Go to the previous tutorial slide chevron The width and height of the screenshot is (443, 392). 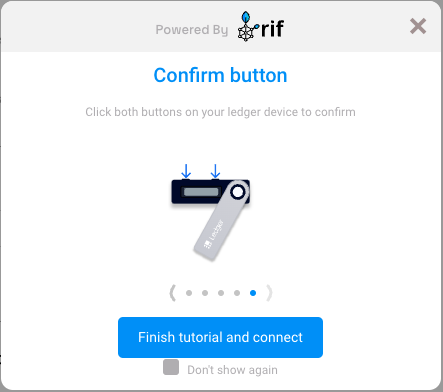tap(172, 293)
